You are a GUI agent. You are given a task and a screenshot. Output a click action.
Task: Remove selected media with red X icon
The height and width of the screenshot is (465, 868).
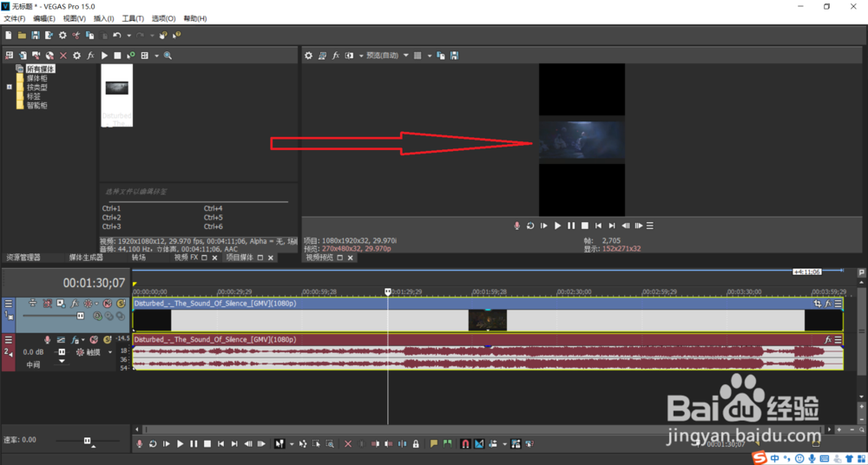[63, 56]
